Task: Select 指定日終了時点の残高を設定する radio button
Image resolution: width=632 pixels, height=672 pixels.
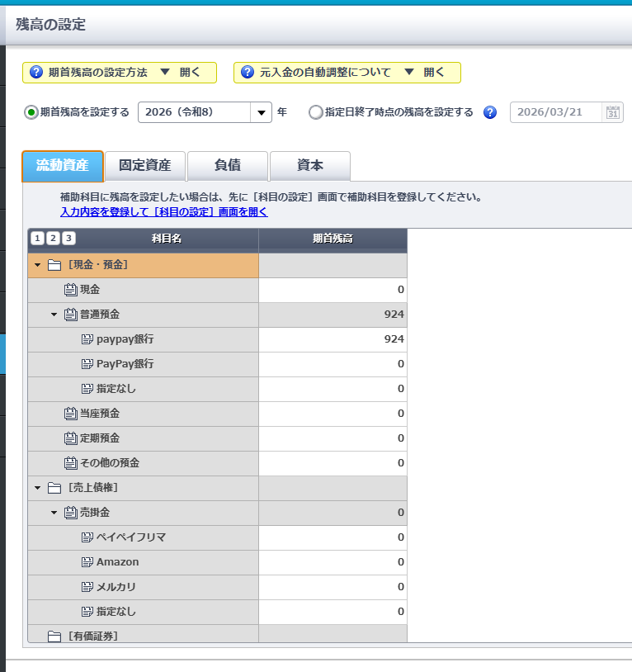Action: [315, 113]
